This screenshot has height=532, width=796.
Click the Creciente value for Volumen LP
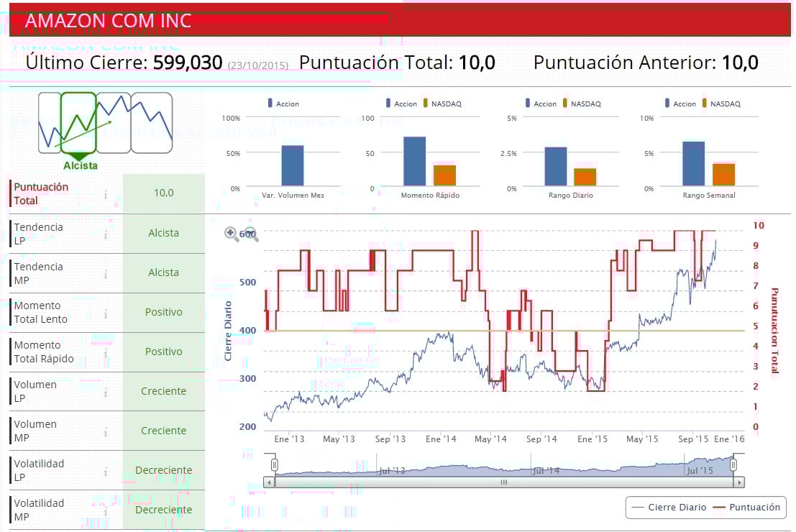(x=163, y=392)
